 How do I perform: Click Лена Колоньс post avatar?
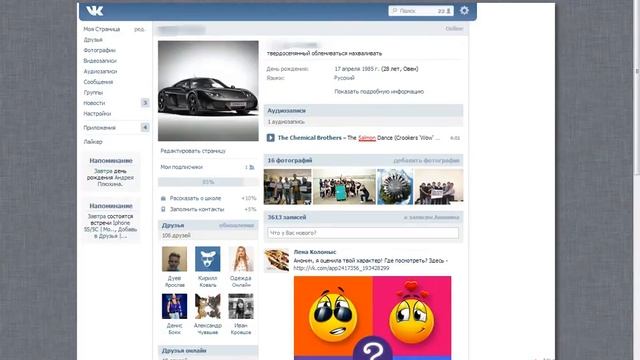tap(276, 260)
